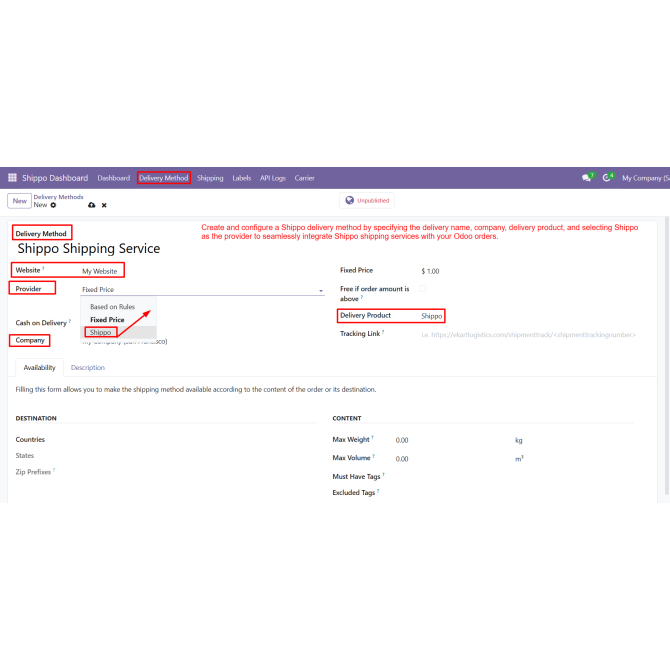Toggle Free if order amount is above
Screen dimensions: 670x670
[x=423, y=289]
